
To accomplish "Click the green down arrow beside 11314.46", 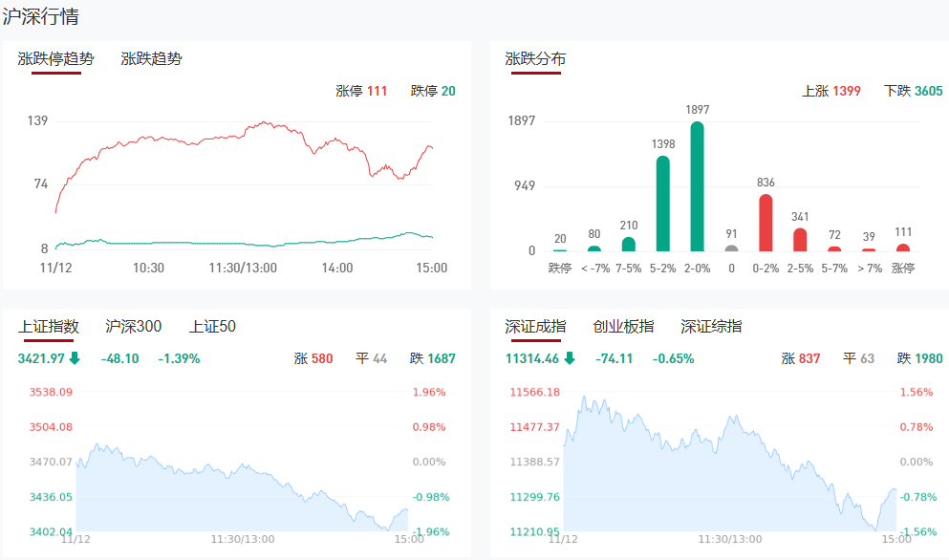I will pos(570,359).
